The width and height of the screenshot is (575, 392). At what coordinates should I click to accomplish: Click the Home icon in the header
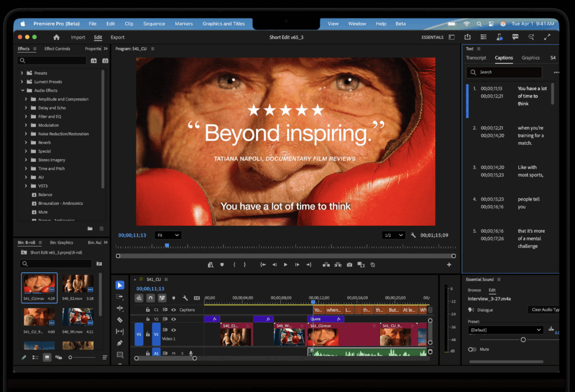coord(56,37)
